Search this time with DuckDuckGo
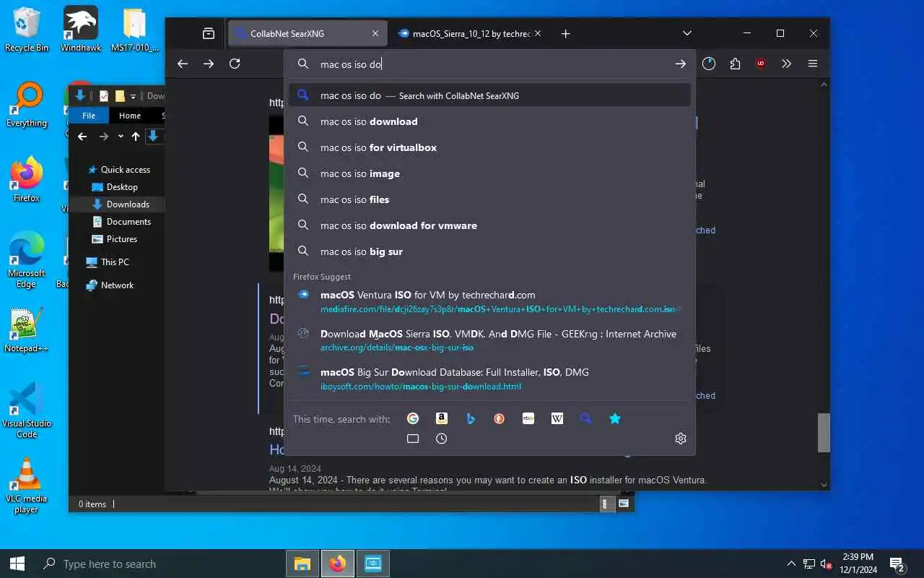924x578 pixels. [x=500, y=418]
